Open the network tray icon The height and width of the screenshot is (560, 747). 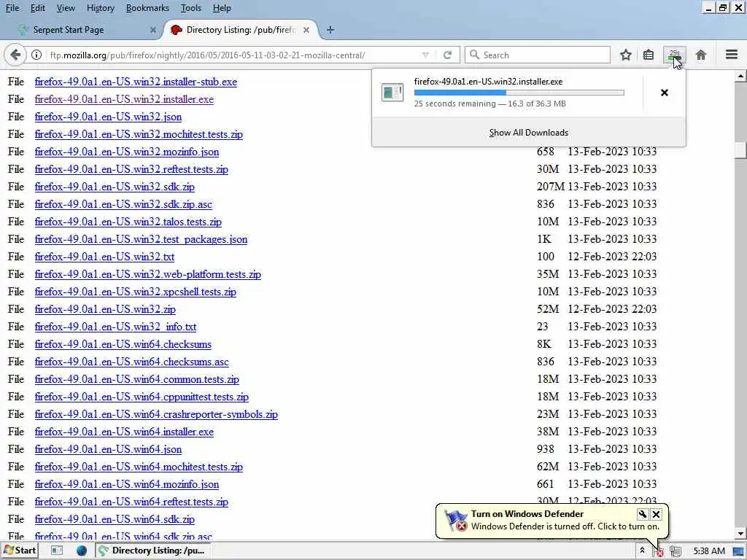(x=675, y=551)
